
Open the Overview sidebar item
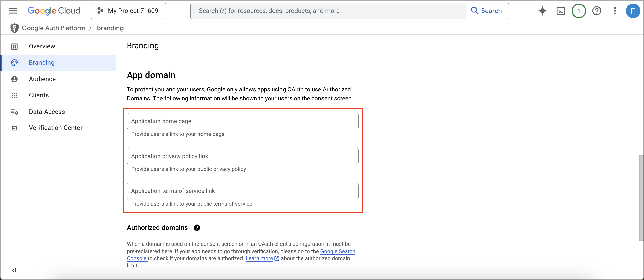pos(58,46)
